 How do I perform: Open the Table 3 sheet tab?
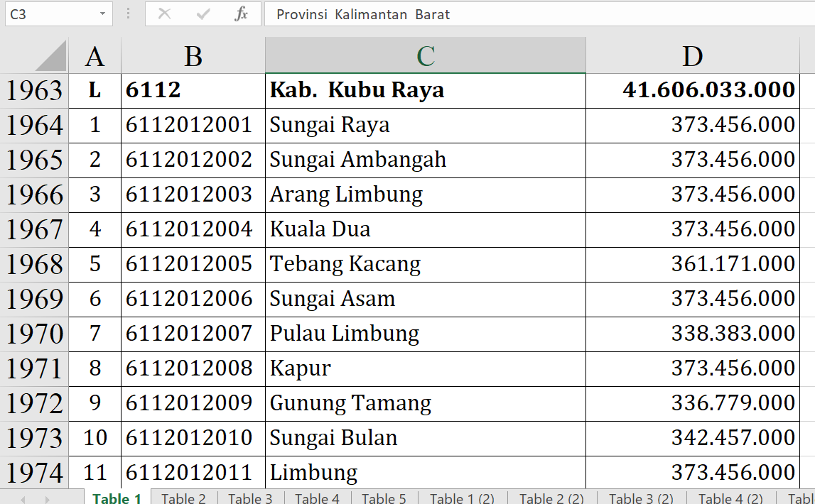pyautogui.click(x=250, y=498)
